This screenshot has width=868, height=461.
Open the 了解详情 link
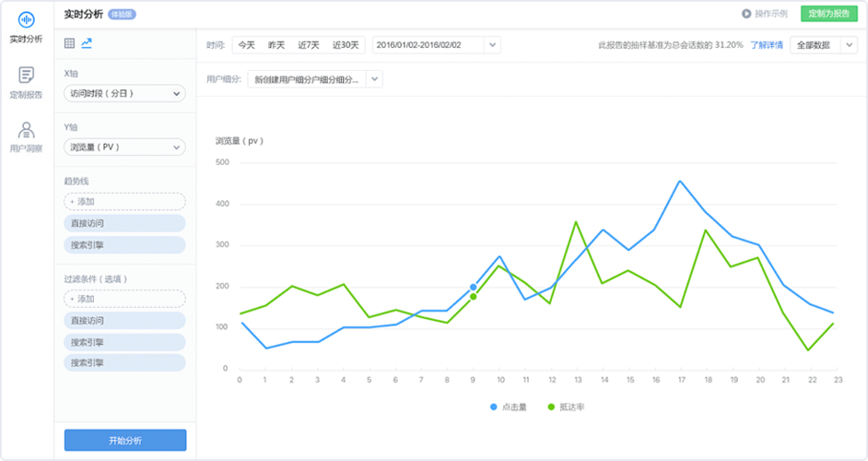tap(767, 45)
